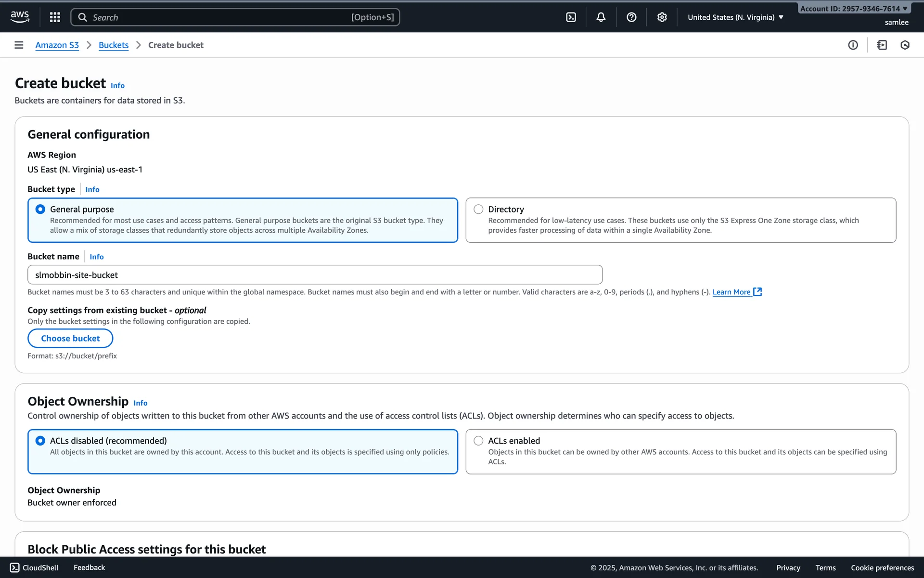Select ACLs enabled option

478,441
